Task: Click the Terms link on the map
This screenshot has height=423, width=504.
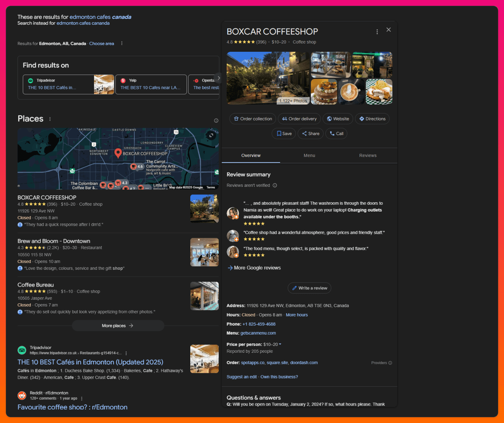Action: point(211,188)
